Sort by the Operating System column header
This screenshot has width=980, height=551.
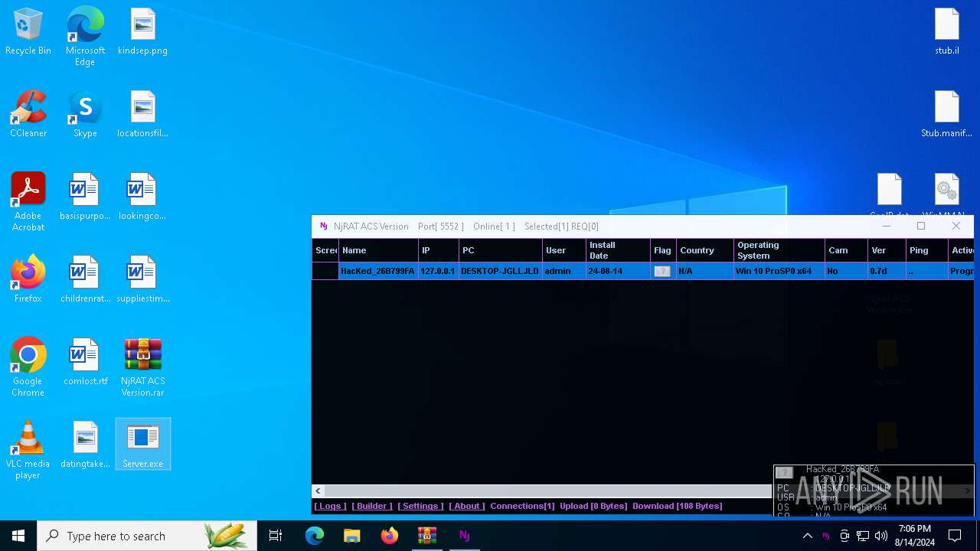(x=779, y=250)
